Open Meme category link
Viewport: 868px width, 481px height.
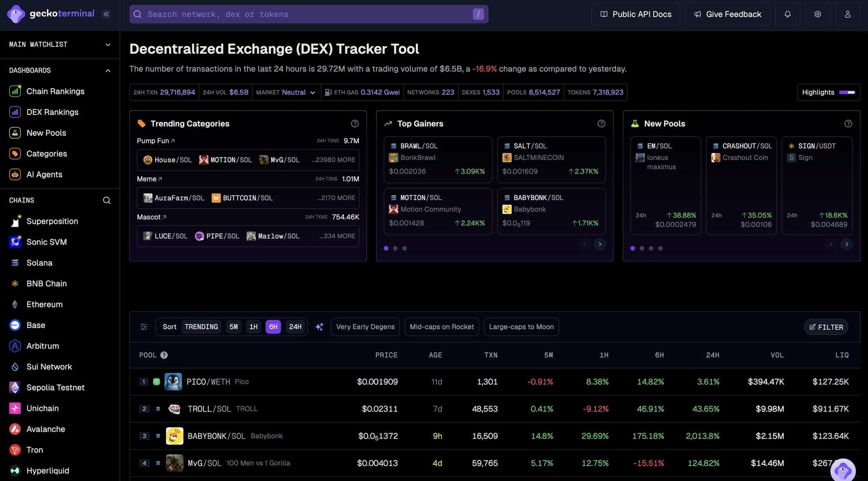(x=150, y=179)
